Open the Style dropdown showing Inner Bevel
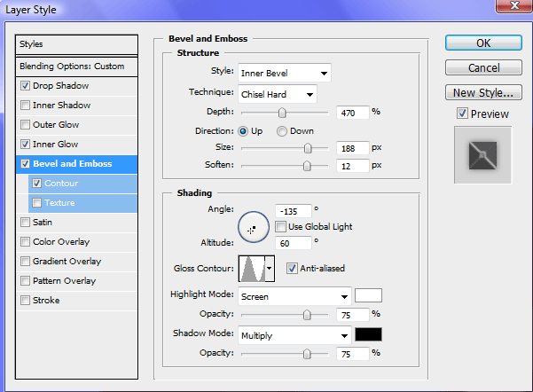 point(285,73)
